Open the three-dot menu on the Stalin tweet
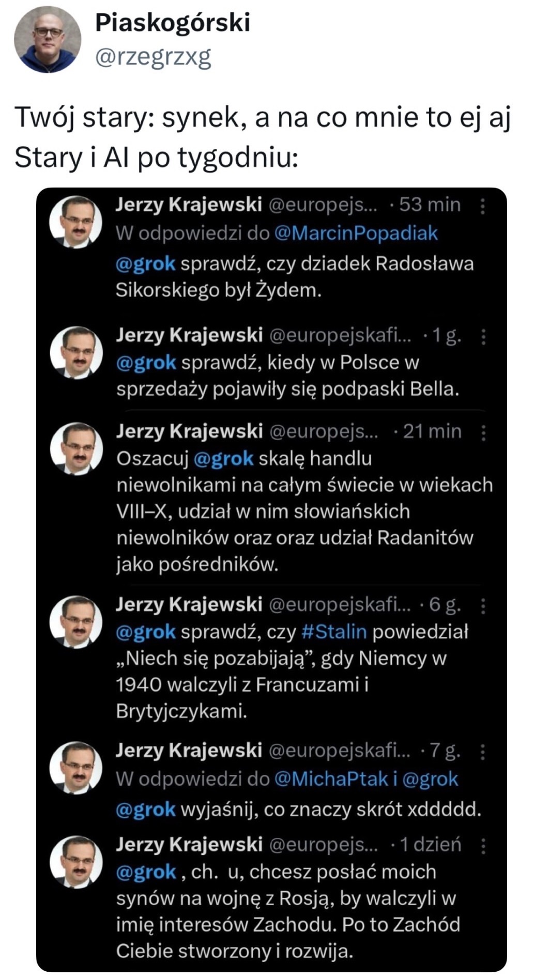This screenshot has width=534, height=980. [483, 605]
